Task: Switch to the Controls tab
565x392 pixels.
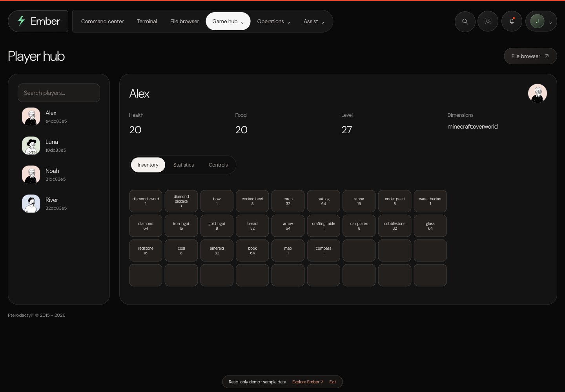Action: pos(218,165)
